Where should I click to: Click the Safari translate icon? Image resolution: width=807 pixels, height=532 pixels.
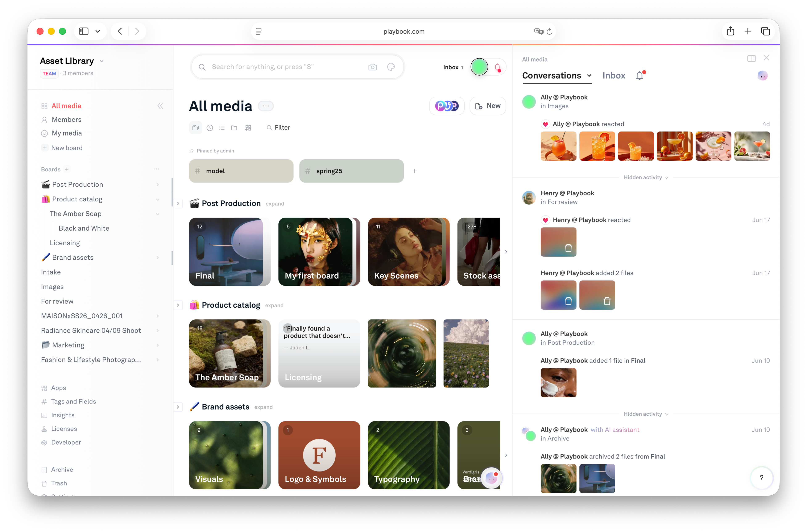[538, 31]
